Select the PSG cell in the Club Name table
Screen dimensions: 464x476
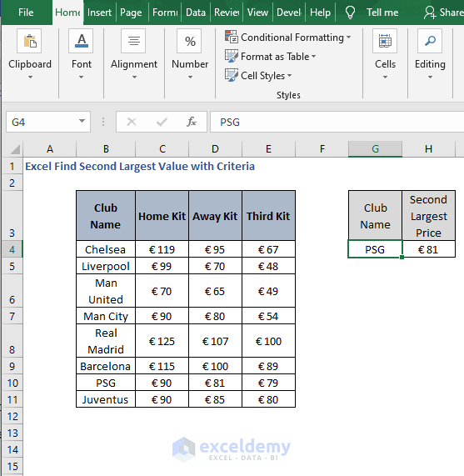(x=106, y=383)
